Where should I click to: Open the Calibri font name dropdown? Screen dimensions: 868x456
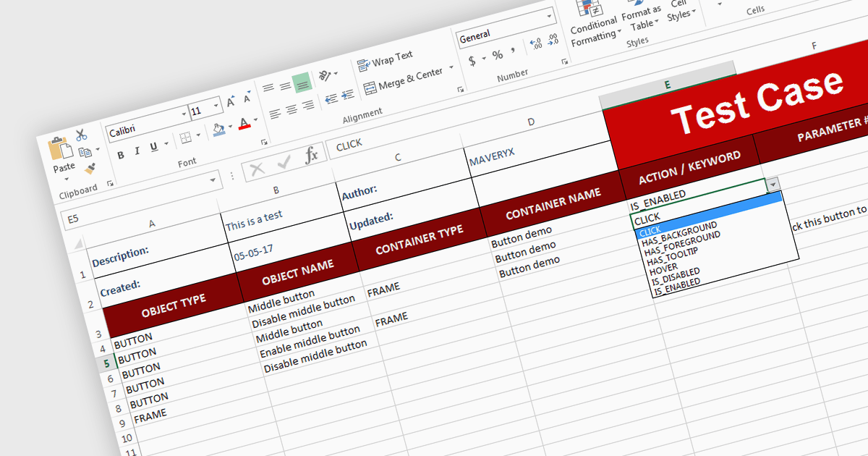pyautogui.click(x=184, y=115)
